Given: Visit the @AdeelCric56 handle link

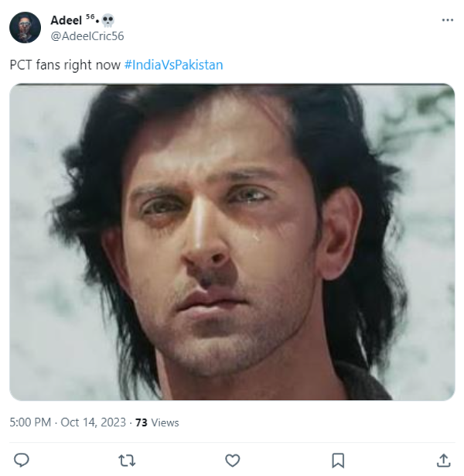Looking at the screenshot, I should [x=87, y=36].
